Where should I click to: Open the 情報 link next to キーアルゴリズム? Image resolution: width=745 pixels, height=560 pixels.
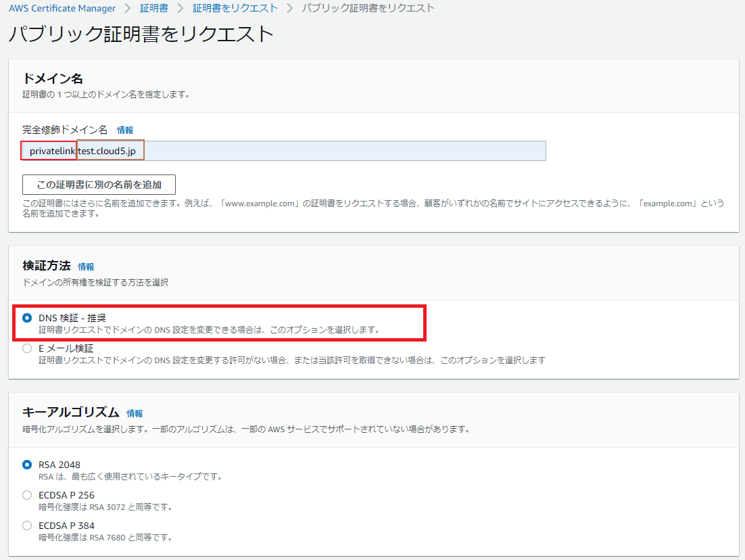tap(135, 414)
